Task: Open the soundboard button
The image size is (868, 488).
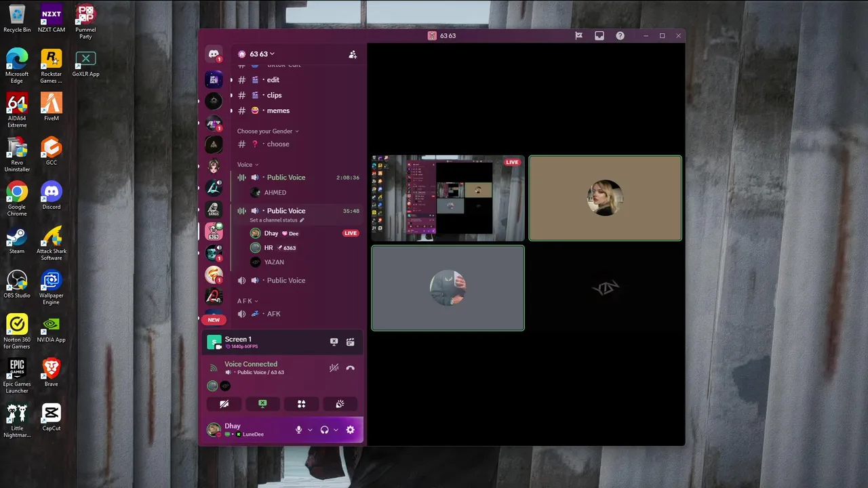Action: (340, 404)
